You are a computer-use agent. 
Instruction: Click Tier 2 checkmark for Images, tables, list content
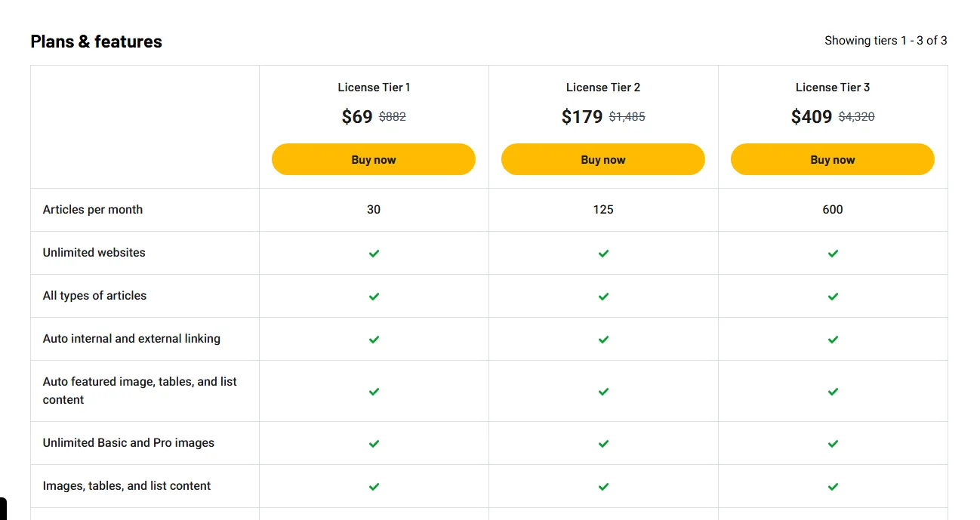pyautogui.click(x=603, y=487)
